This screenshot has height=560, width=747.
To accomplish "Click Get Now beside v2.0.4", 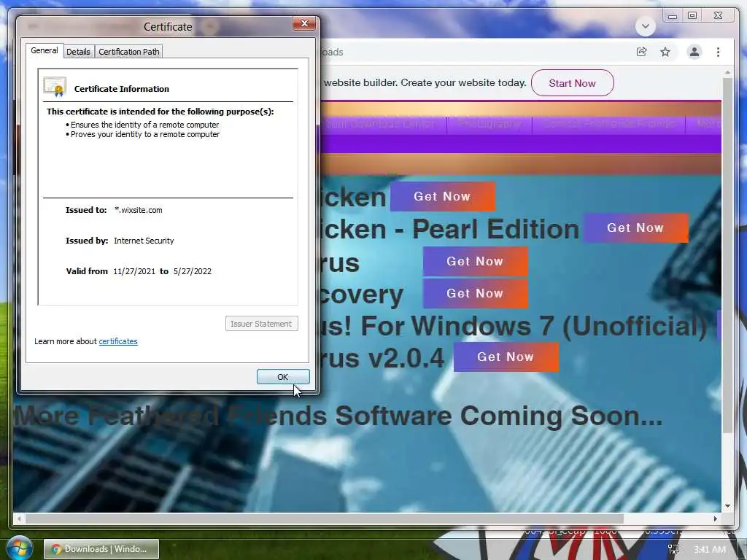I will 506,357.
